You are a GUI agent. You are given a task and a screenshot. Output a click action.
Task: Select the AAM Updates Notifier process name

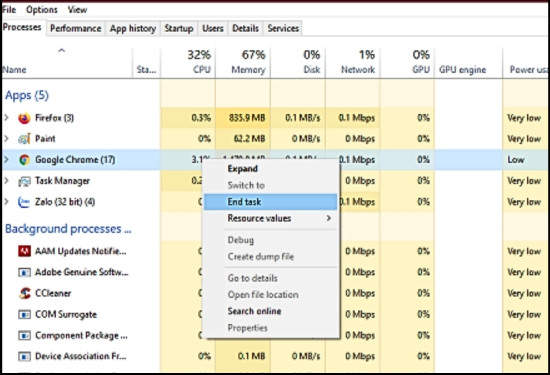pos(80,251)
